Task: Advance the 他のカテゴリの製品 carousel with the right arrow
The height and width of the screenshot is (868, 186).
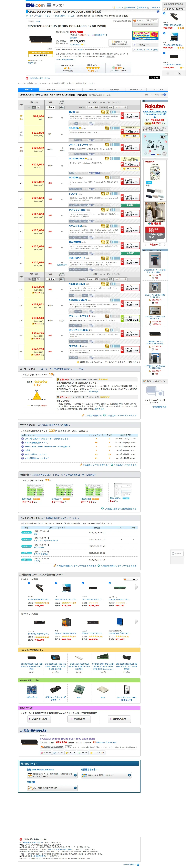Action: point(136,622)
